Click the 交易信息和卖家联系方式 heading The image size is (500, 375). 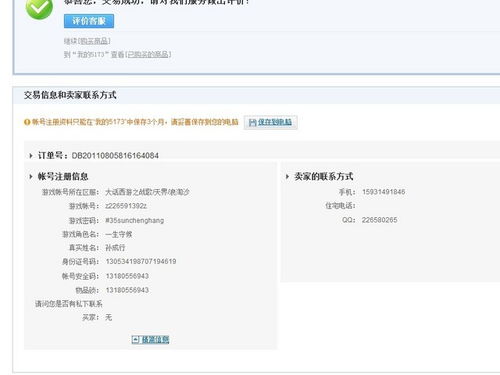(70, 95)
